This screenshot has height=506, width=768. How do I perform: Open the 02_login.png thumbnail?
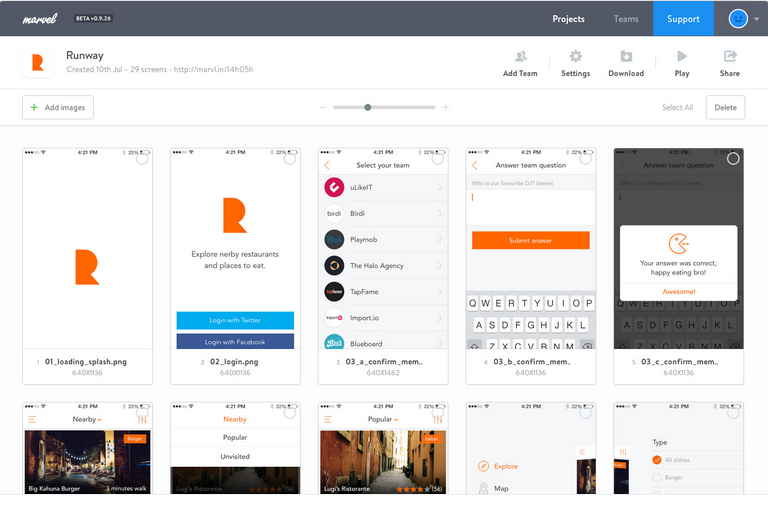(235, 248)
